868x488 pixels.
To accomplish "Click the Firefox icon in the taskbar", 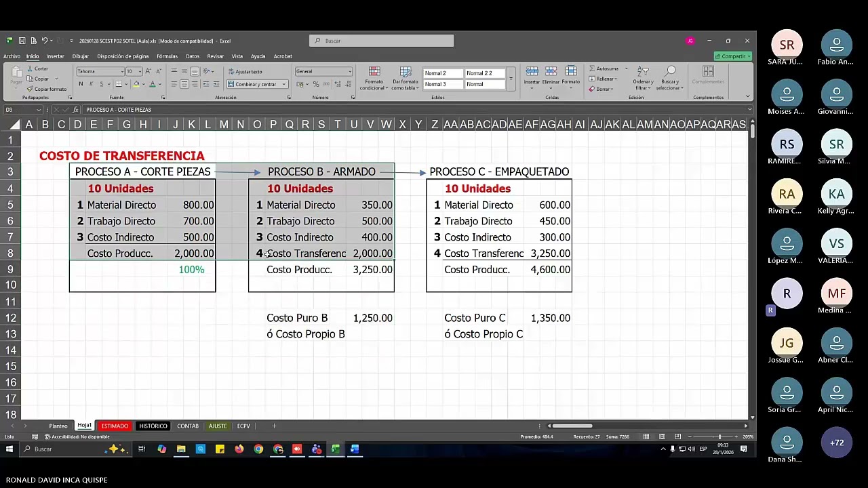I will tap(239, 449).
